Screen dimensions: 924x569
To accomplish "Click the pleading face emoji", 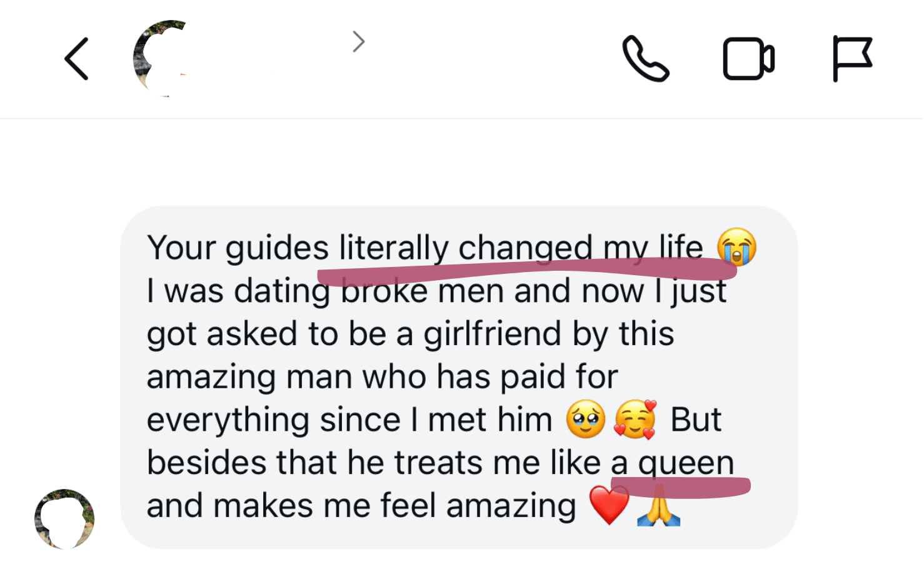I will pos(586,419).
